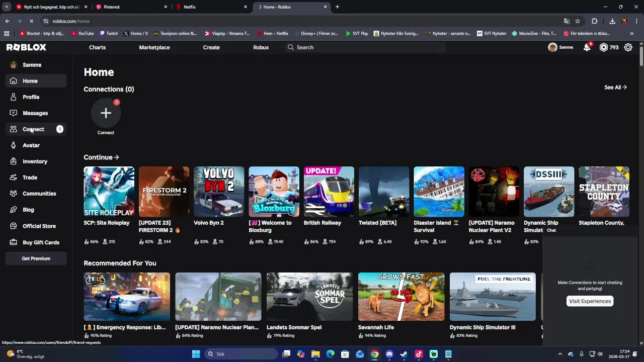The image size is (644, 362).
Task: Click the Windows taskbar search box
Action: point(241,354)
